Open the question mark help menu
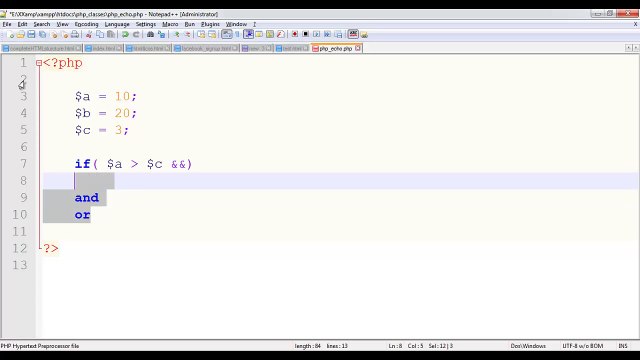Screen dimensions: 640x360 click(x=254, y=24)
